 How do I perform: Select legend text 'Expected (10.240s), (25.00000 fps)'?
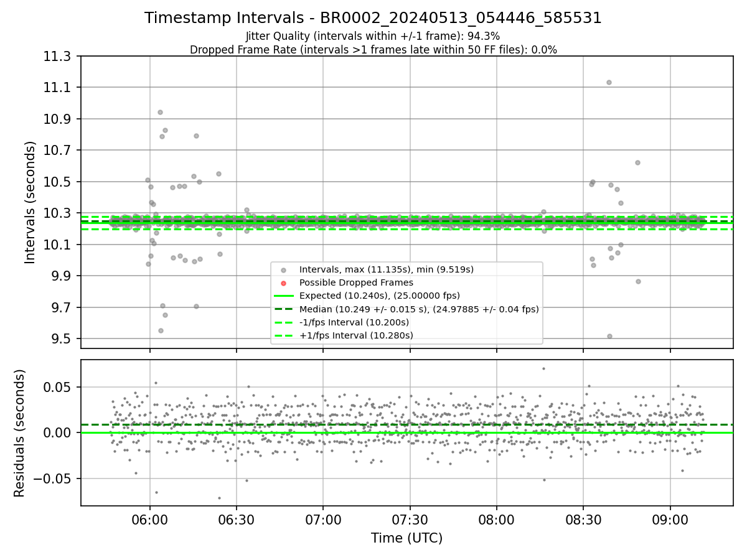[380, 296]
